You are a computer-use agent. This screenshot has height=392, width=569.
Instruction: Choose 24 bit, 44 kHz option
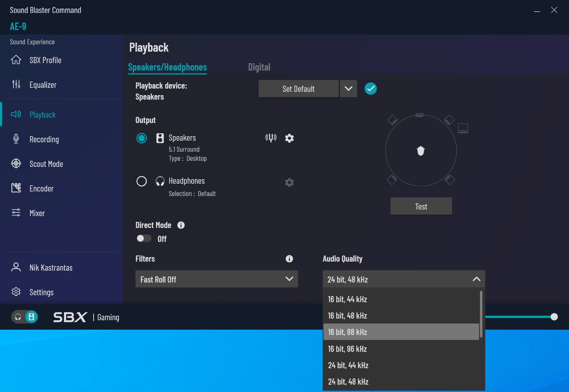401,365
